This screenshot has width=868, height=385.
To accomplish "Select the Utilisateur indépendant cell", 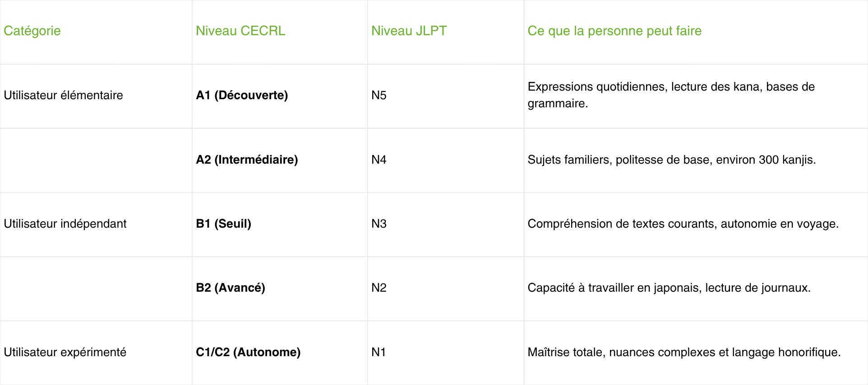I will click(x=65, y=224).
